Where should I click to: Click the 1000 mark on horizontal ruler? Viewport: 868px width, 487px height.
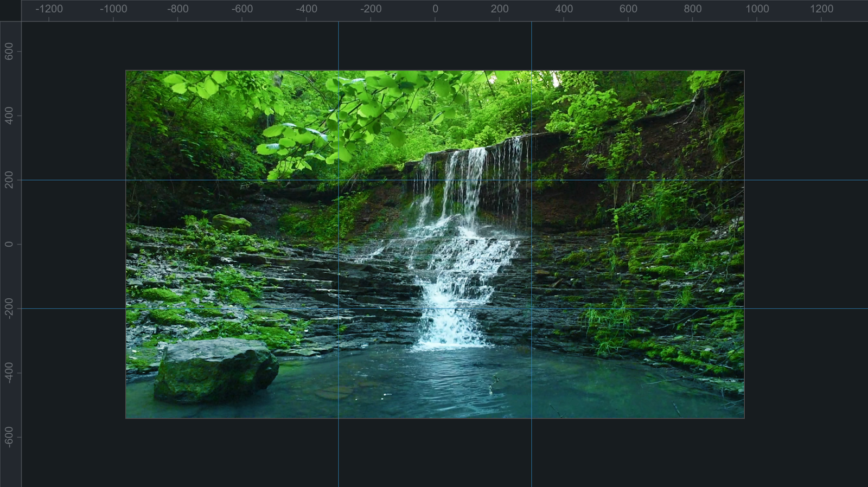click(x=757, y=9)
